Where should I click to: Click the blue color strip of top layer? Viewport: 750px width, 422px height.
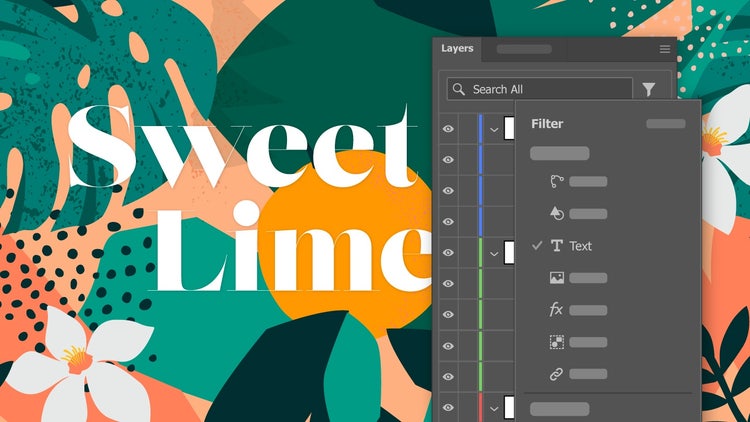click(x=481, y=129)
